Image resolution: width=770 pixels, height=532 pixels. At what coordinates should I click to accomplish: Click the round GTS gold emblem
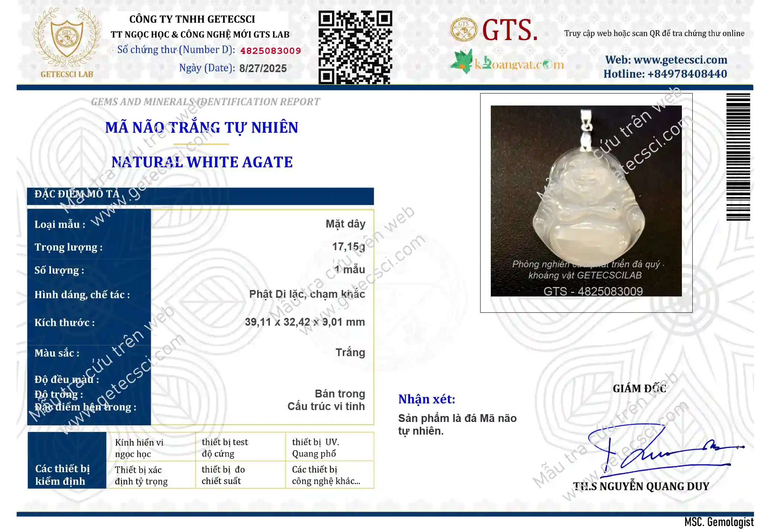[464, 29]
